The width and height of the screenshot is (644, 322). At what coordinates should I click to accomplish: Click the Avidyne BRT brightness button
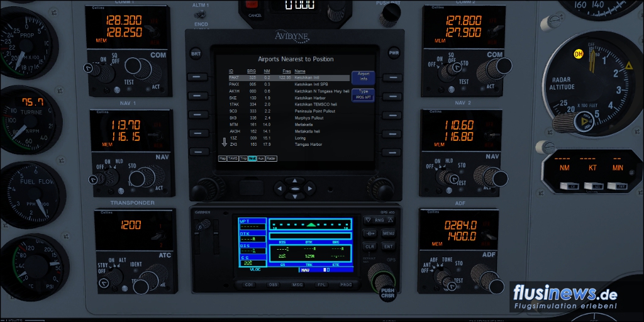pos(196,53)
